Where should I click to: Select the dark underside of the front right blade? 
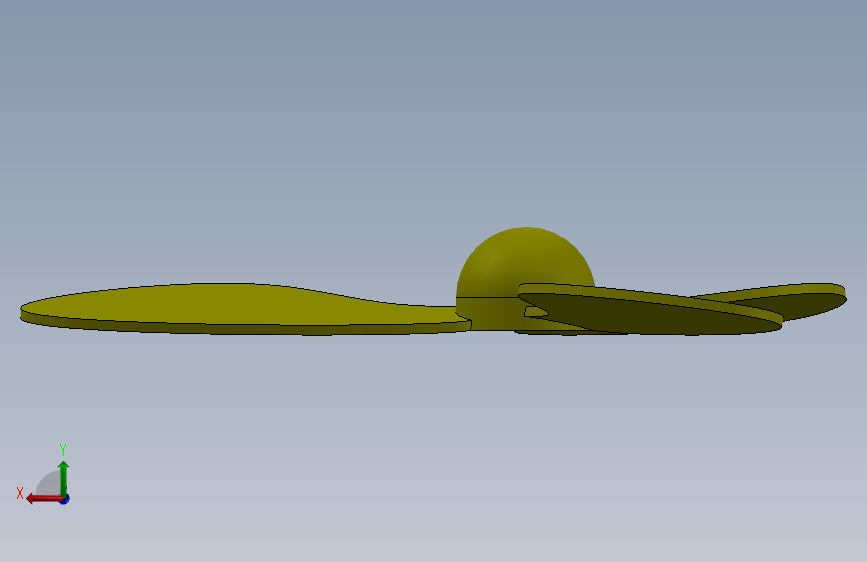pos(652,315)
